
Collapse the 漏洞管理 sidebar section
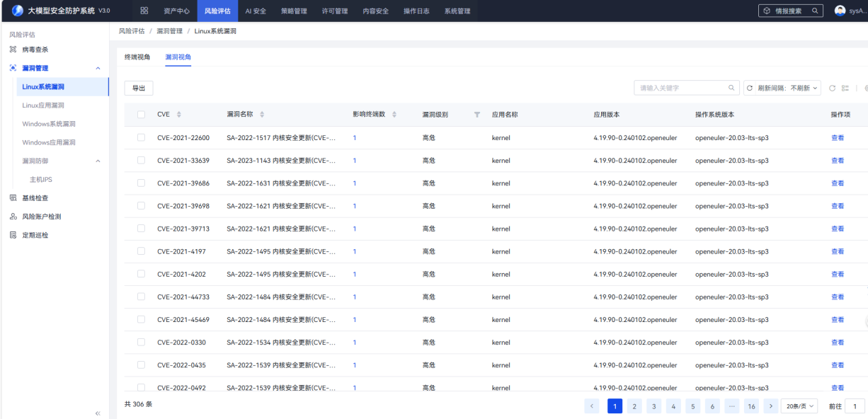pos(98,69)
